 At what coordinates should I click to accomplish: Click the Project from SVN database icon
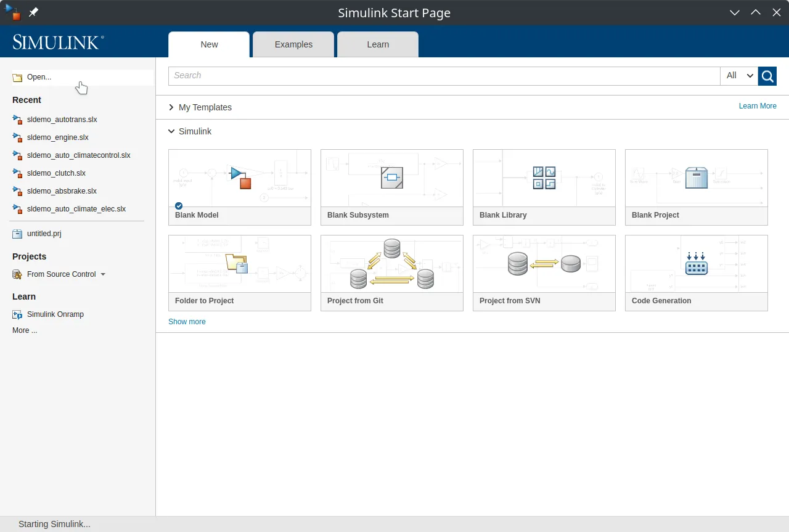pos(544,263)
